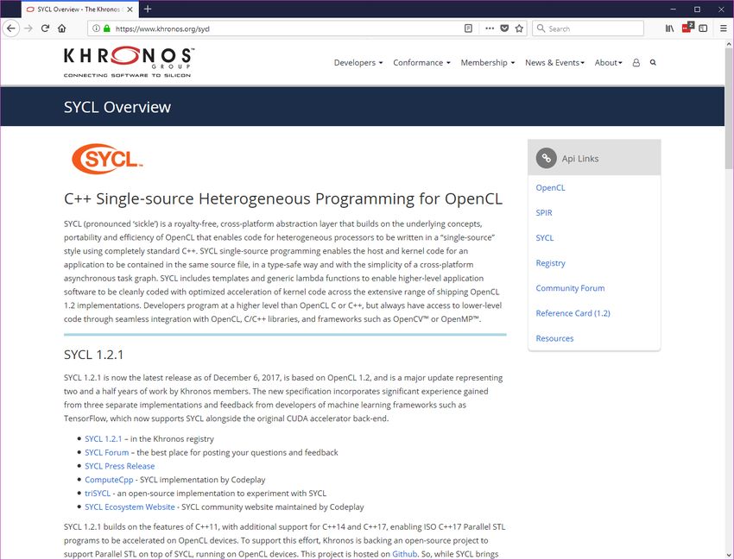Viewport: 734px width, 560px height.
Task: Reload the current page
Action: coord(46,28)
